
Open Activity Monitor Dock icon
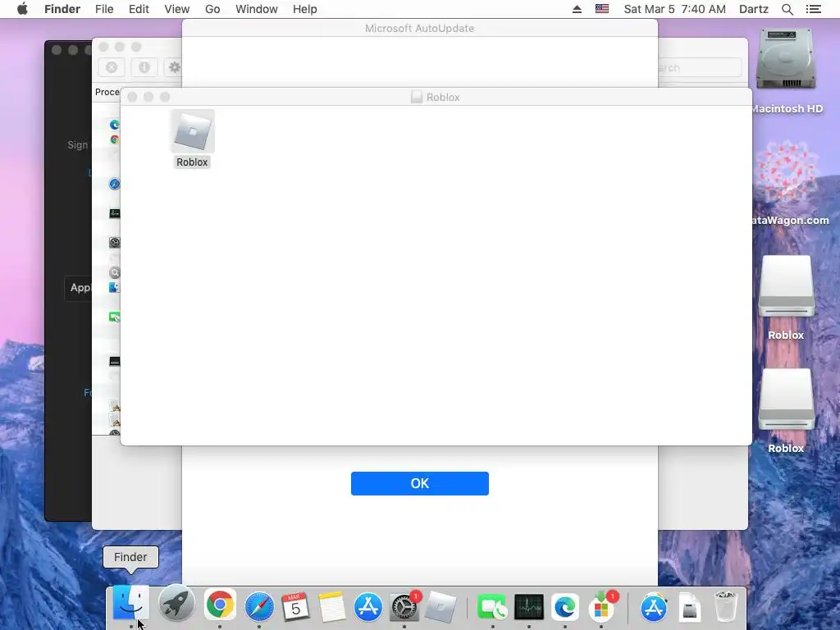tap(529, 607)
